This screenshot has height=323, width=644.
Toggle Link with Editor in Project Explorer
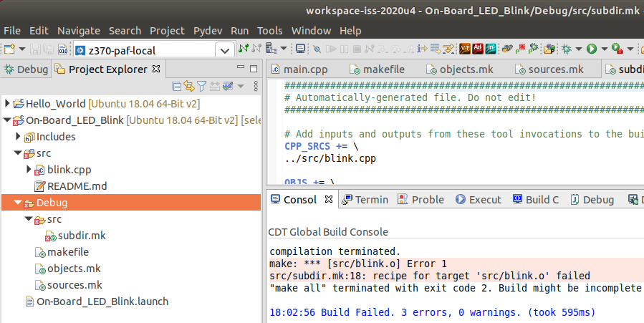[x=189, y=86]
